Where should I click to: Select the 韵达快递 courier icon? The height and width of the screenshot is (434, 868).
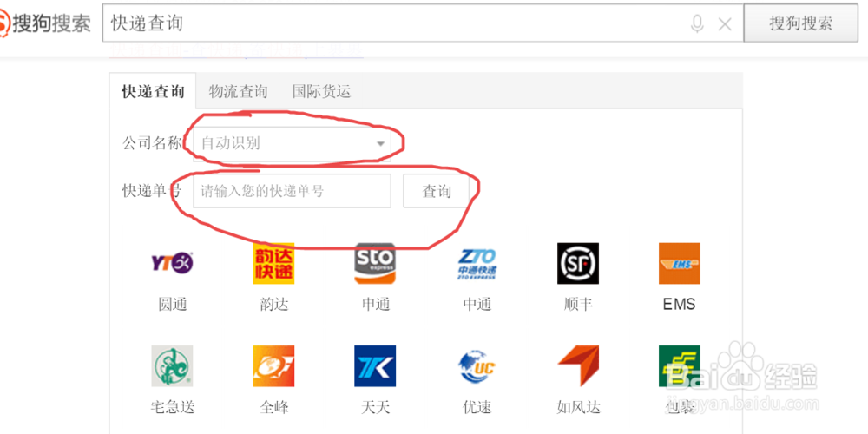pos(273,264)
